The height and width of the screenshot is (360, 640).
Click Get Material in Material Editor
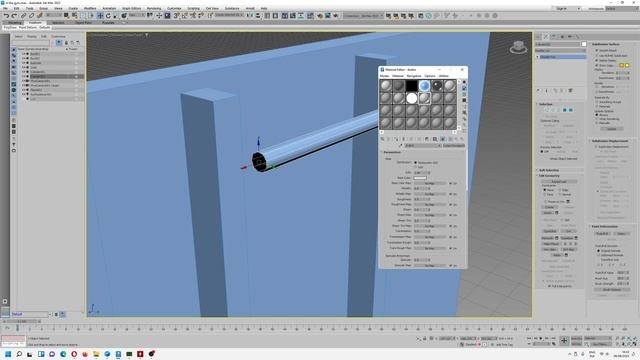pos(382,139)
